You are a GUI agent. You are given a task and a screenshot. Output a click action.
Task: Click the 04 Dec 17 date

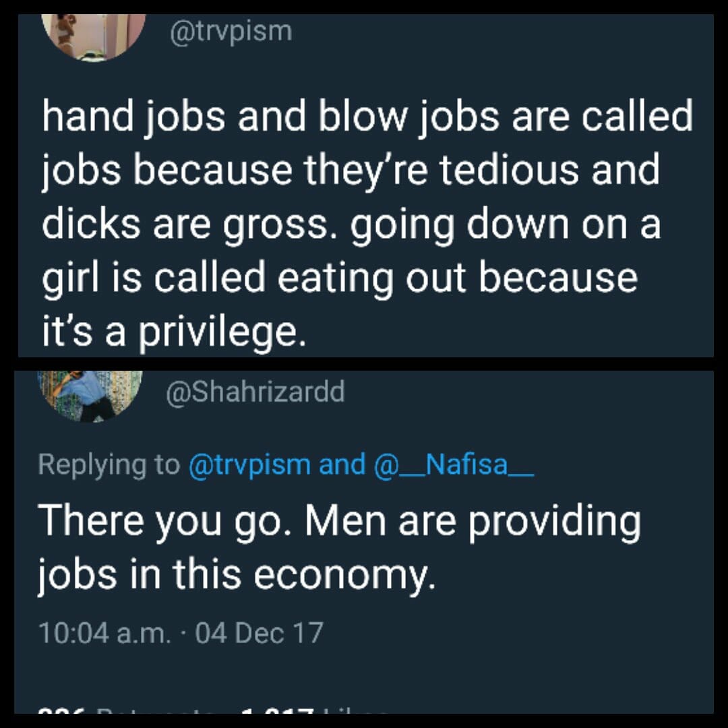(259, 633)
